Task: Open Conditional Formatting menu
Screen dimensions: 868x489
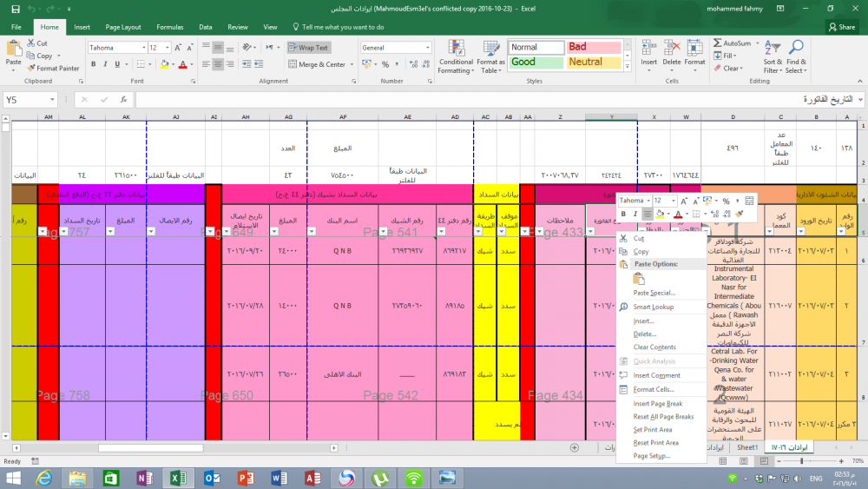Action: [456, 57]
